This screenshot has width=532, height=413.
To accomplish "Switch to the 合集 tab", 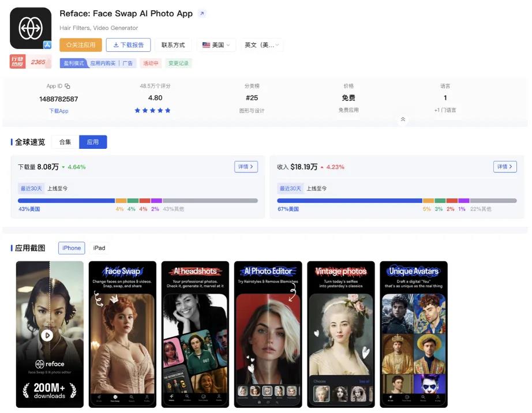I will [64, 141].
